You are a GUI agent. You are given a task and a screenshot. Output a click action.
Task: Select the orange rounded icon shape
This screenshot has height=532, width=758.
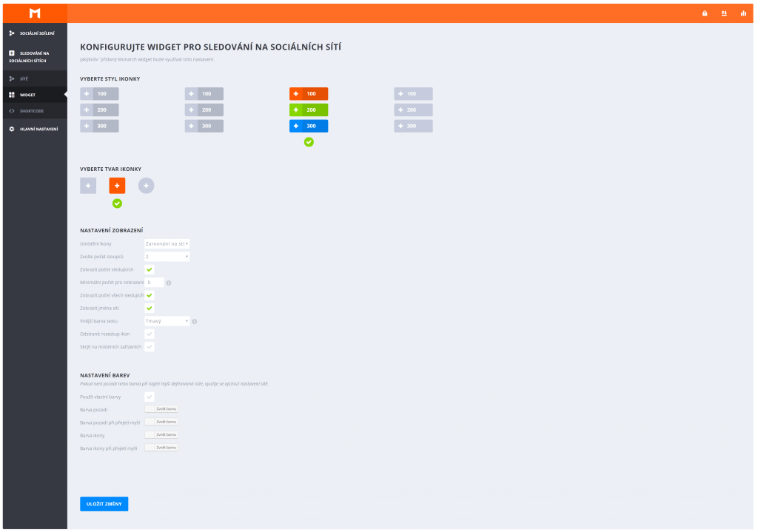(x=117, y=186)
